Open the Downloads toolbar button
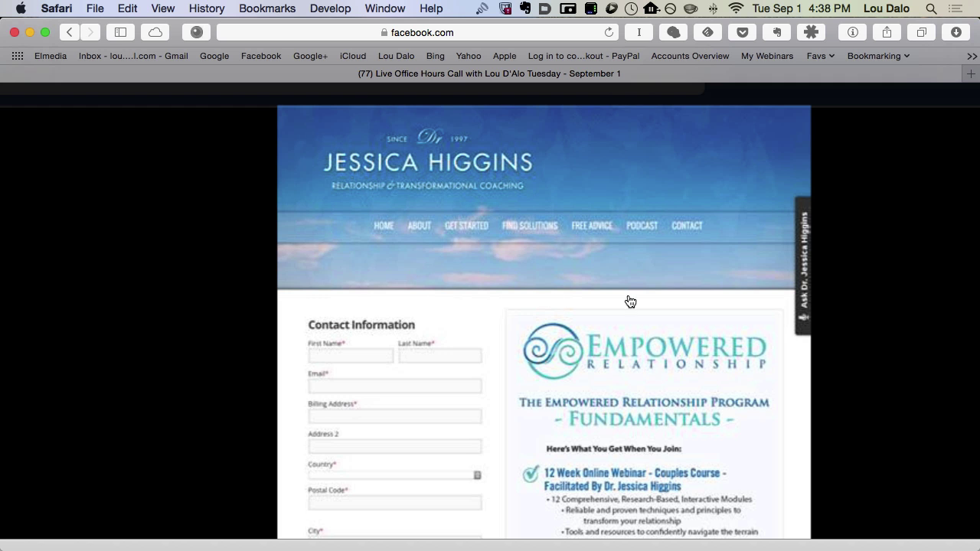 coord(956,32)
